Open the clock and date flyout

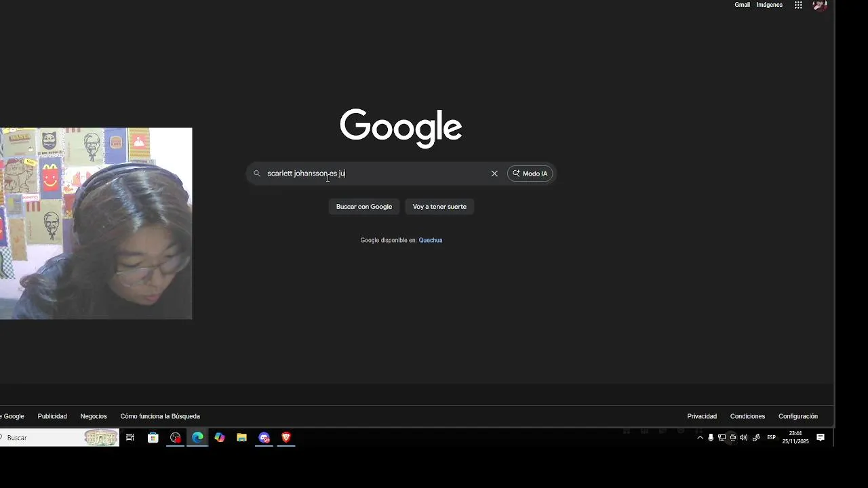pos(795,438)
